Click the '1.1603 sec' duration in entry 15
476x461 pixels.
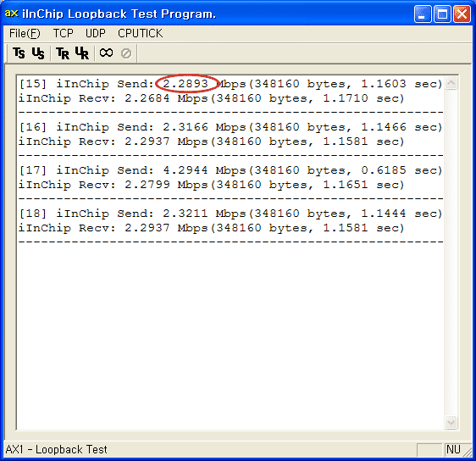pos(401,84)
